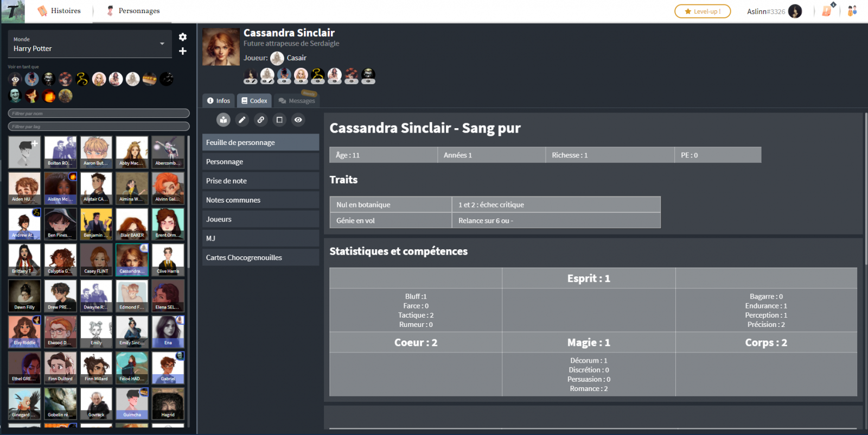The height and width of the screenshot is (435, 868).
Task: Open world settings gear icon
Action: 183,37
